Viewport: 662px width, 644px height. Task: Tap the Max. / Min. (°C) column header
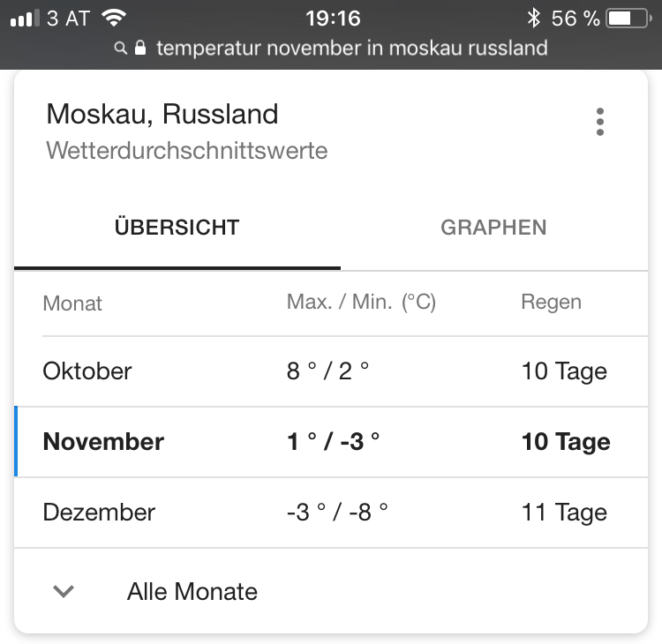(361, 303)
